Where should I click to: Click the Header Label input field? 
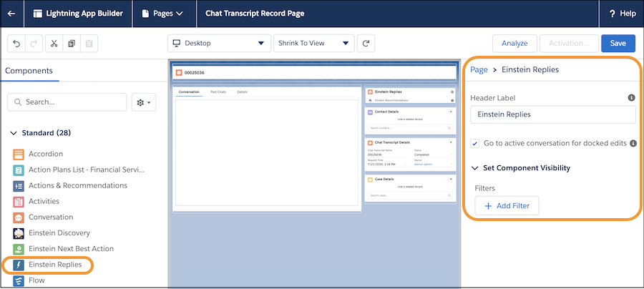coord(553,114)
